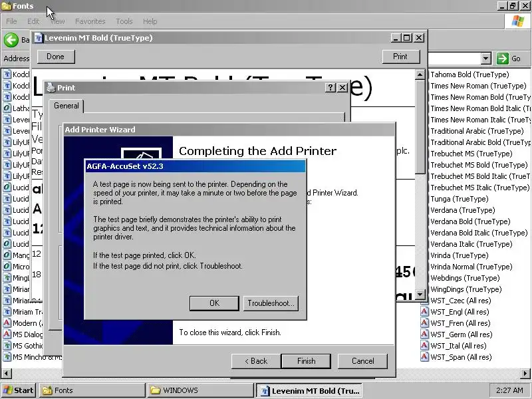
Task: Switch to Levenim MT Bold taskbar button
Action: coord(309,390)
